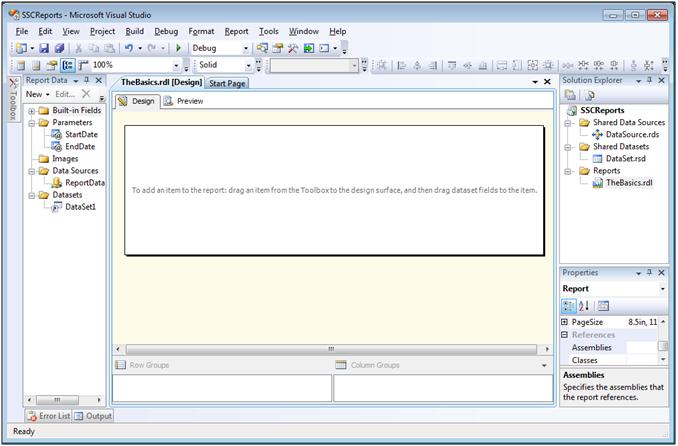Click Property Pages button in Properties panel
Image resolution: width=678 pixels, height=446 pixels.
click(603, 306)
